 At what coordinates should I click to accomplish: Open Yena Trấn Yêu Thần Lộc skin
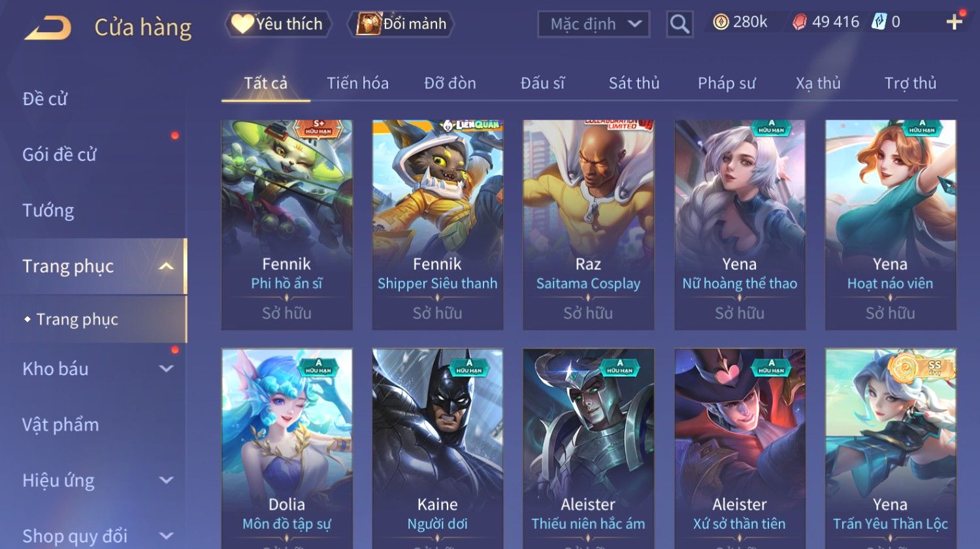pyautogui.click(x=890, y=448)
